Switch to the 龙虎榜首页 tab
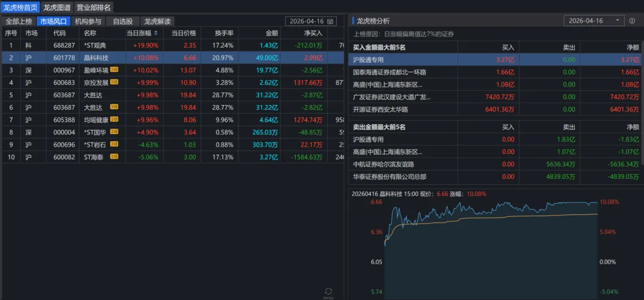The image size is (644, 300). tap(20, 7)
